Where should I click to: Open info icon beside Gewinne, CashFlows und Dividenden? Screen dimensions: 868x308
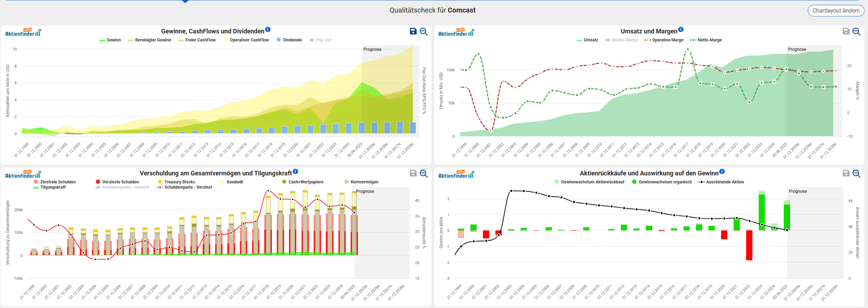267,30
